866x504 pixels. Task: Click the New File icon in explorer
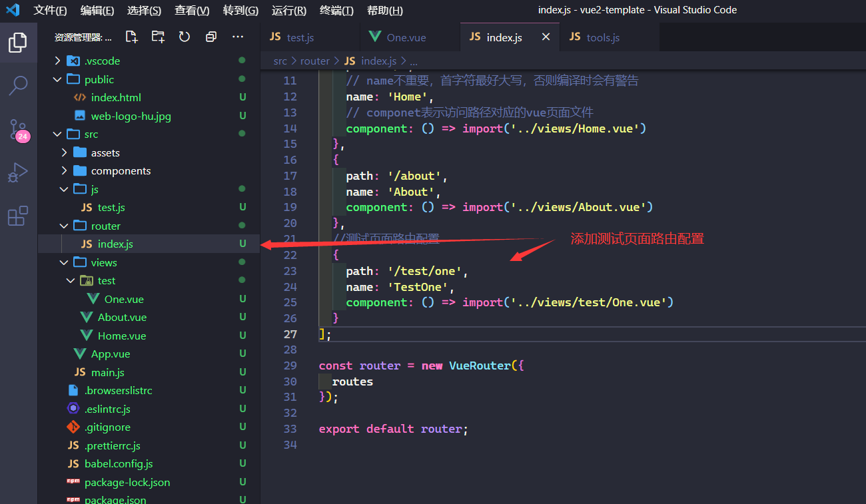[x=132, y=37]
